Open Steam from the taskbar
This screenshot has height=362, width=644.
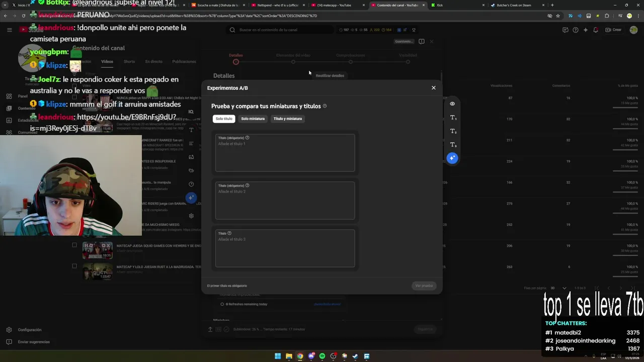click(x=355, y=356)
